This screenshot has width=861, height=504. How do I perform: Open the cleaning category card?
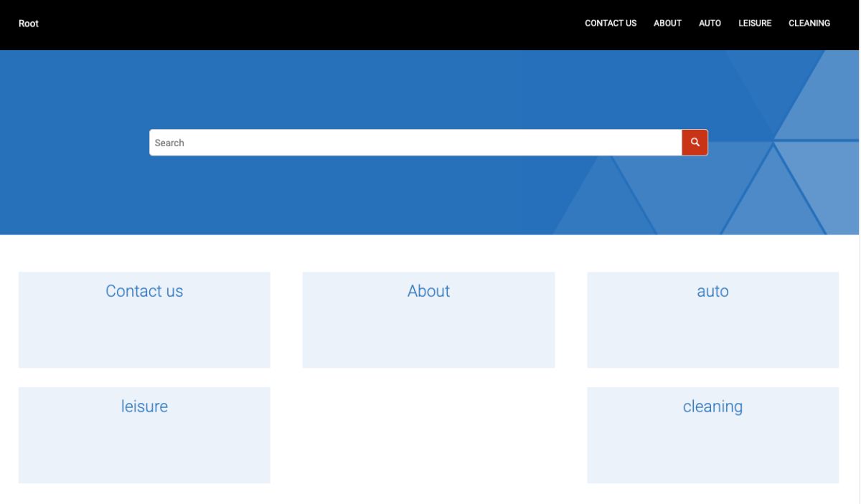(712, 435)
